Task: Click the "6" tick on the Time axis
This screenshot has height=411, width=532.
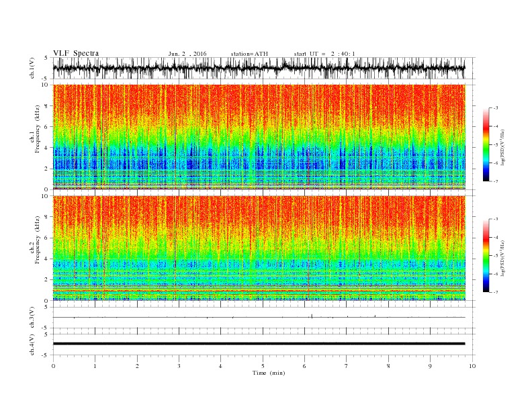Action: coord(304,366)
